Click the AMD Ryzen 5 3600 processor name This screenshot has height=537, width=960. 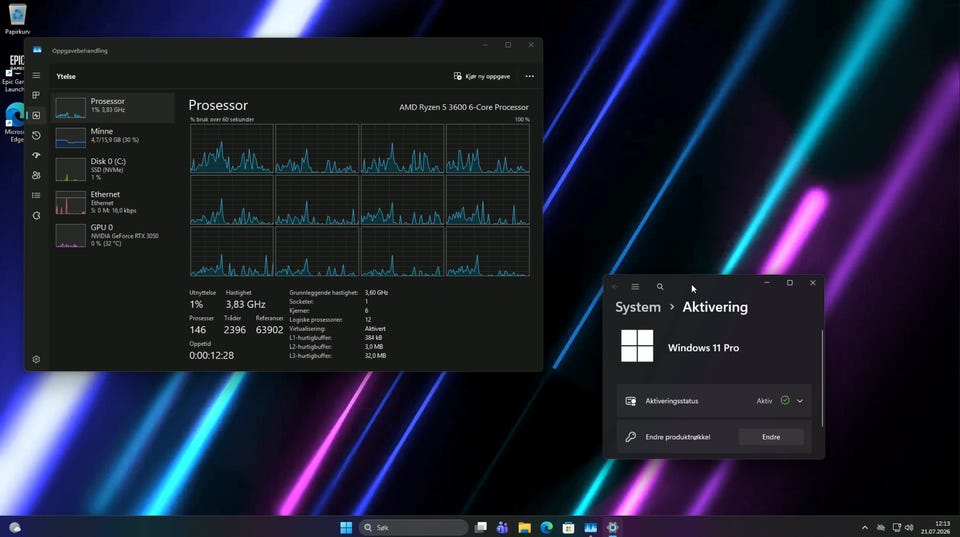click(x=463, y=107)
